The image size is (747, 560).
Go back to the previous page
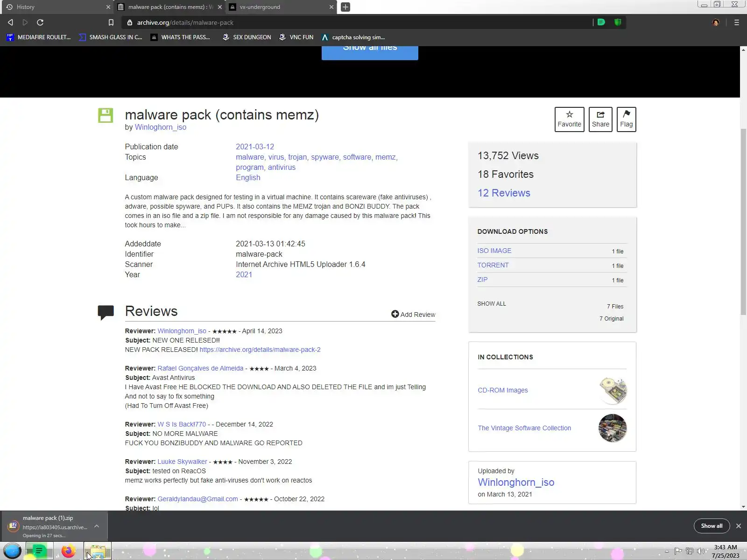[x=10, y=22]
